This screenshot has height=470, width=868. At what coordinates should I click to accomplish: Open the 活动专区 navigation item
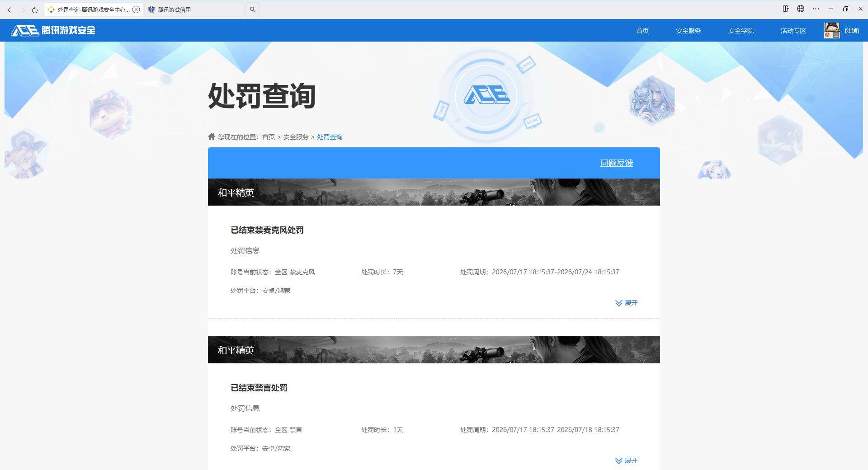tap(793, 31)
